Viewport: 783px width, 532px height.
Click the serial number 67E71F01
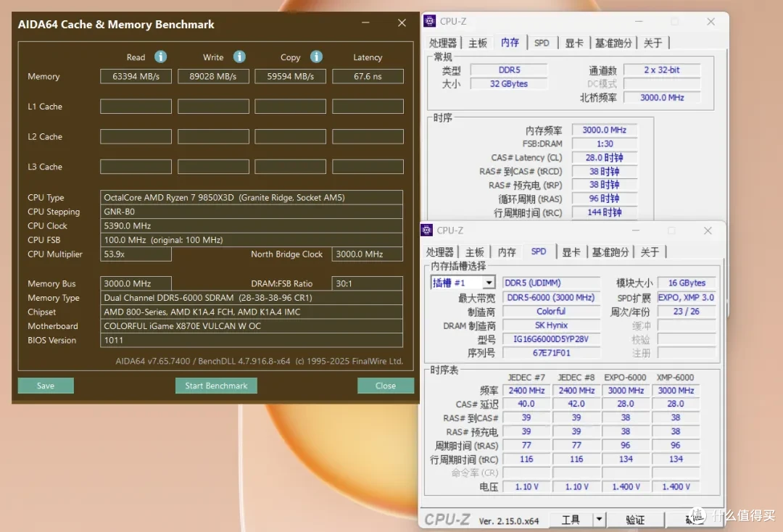pos(551,353)
